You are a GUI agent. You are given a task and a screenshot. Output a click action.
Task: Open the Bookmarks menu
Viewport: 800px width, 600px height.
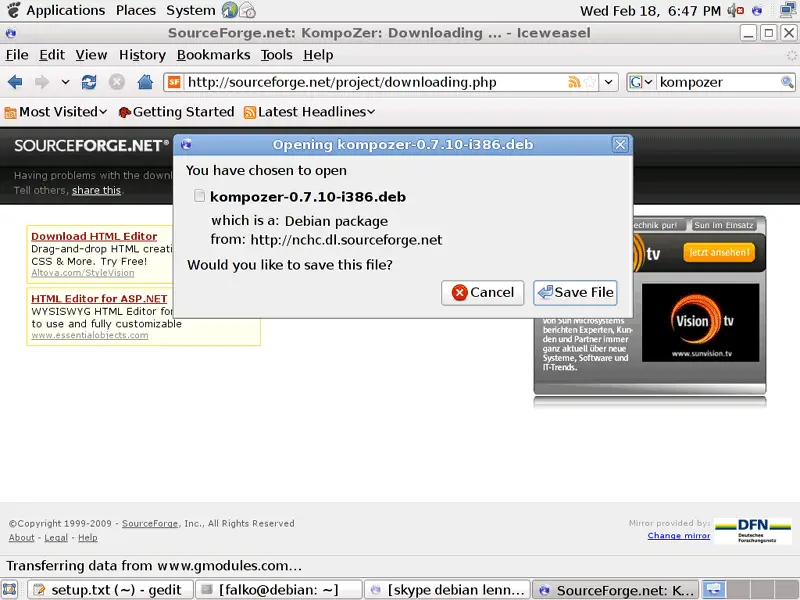click(x=213, y=55)
